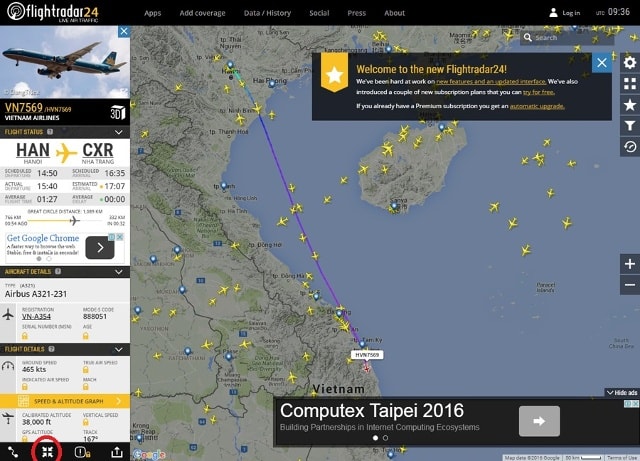
Task: Click the share icon in bottom toolbar
Action: tap(117, 452)
